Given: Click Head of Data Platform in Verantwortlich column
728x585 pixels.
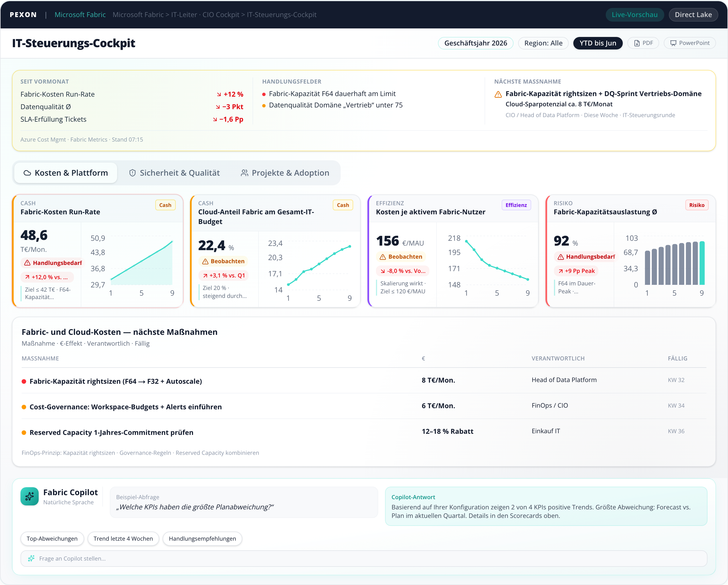Looking at the screenshot, I should 564,380.
